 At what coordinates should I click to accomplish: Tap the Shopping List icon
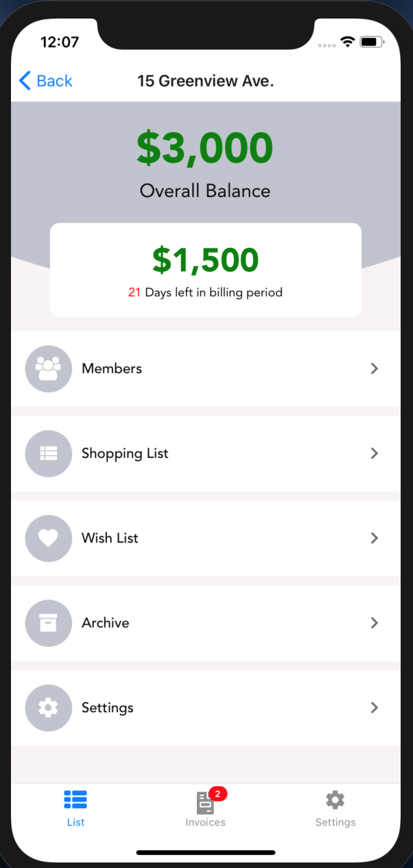point(48,453)
